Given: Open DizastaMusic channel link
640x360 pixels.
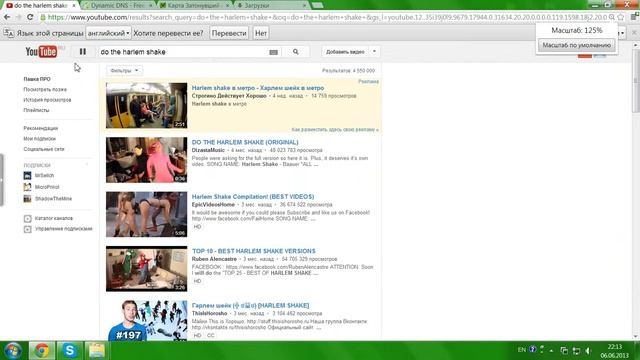Looking at the screenshot, I should click(x=208, y=150).
